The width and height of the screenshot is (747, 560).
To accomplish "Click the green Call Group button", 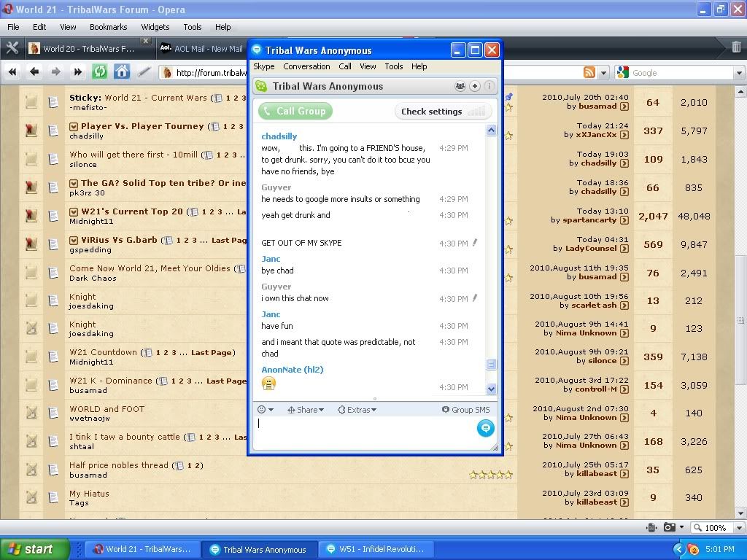I will [x=295, y=111].
